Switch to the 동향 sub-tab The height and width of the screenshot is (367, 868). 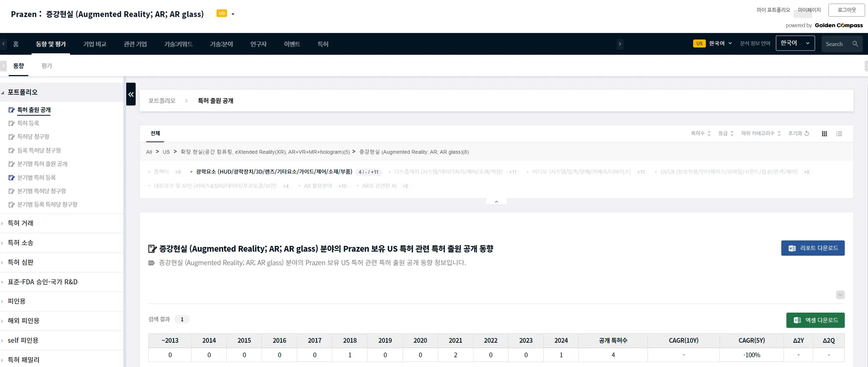click(19, 66)
